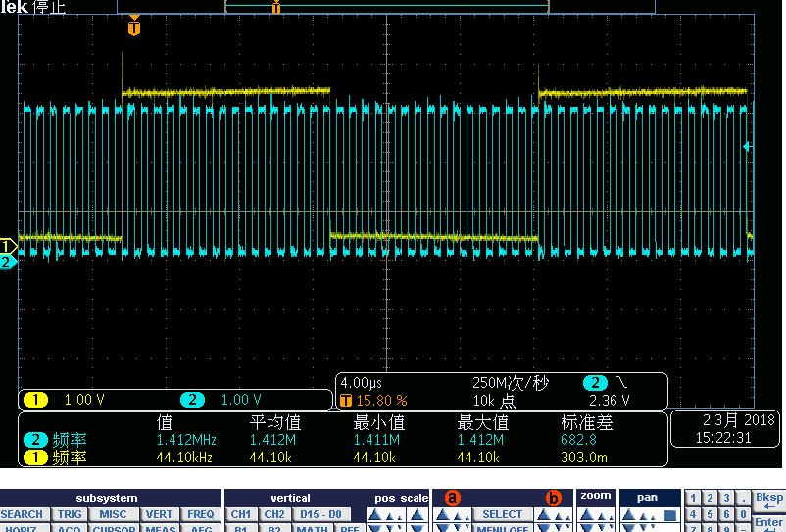
Task: Click the trigger level arrow on right edge
Action: (x=748, y=147)
